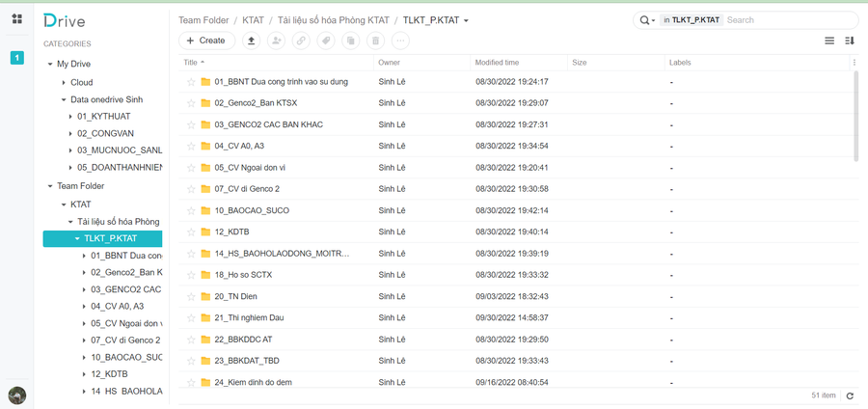Click the sort order icon at top right

tap(850, 41)
